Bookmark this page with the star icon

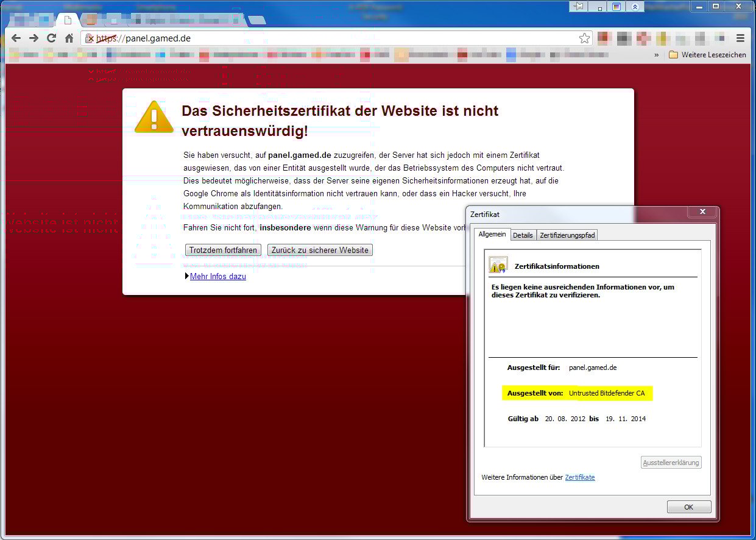click(584, 38)
